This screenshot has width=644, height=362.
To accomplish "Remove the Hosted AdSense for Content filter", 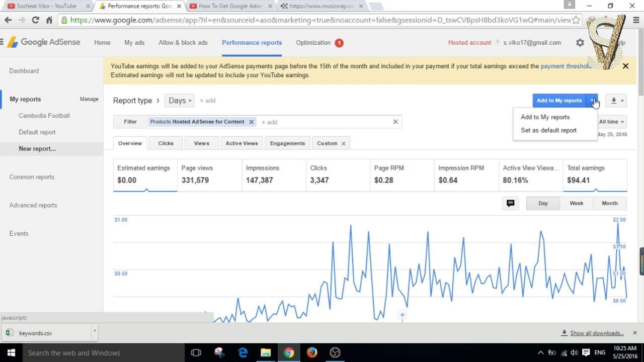I will [252, 122].
